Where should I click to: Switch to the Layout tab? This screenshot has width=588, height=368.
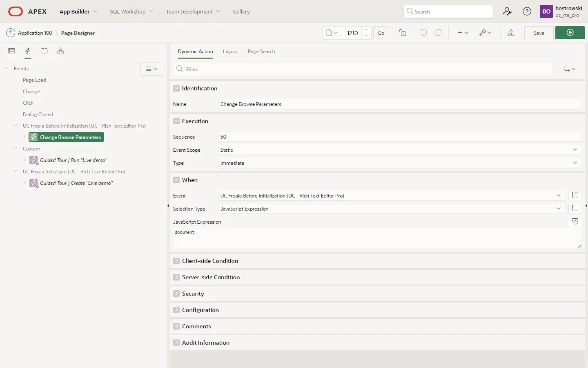click(x=230, y=52)
